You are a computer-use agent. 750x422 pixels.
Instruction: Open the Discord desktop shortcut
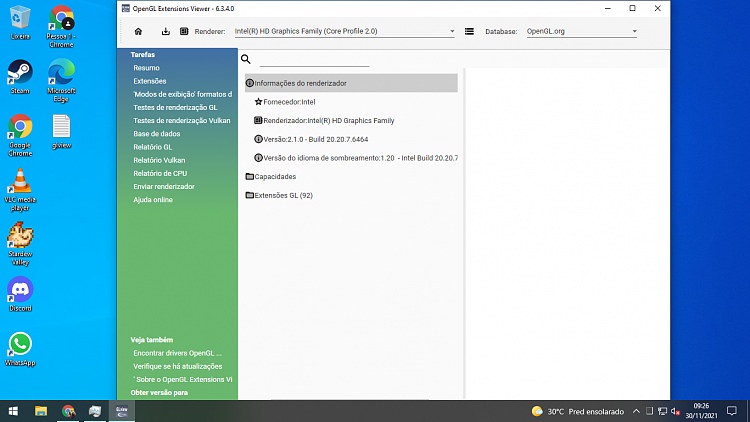click(x=20, y=294)
